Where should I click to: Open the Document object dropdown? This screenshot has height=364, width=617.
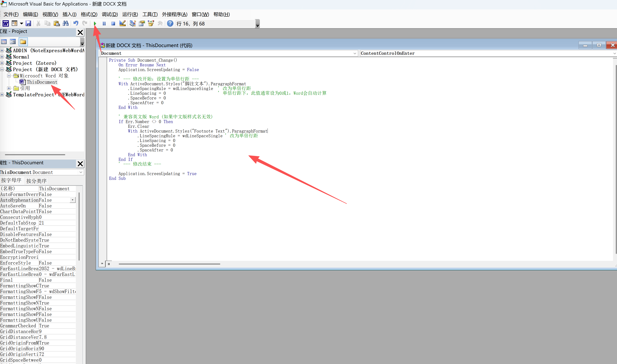point(354,53)
